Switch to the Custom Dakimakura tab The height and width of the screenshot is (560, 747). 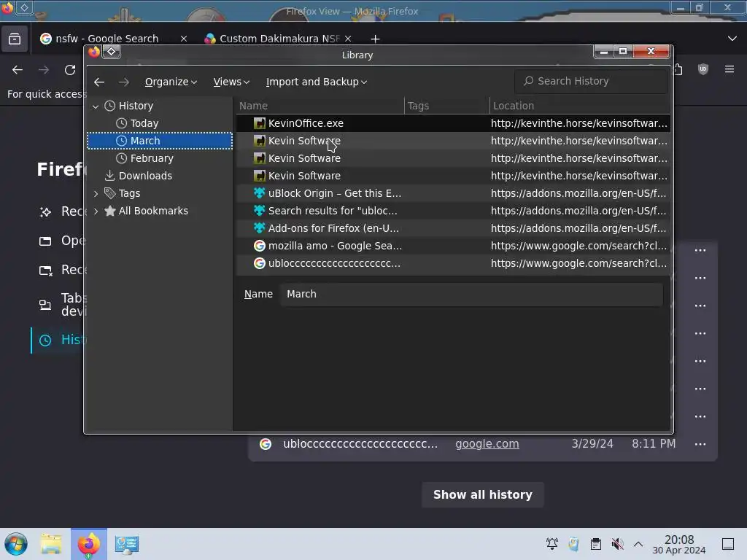click(279, 39)
